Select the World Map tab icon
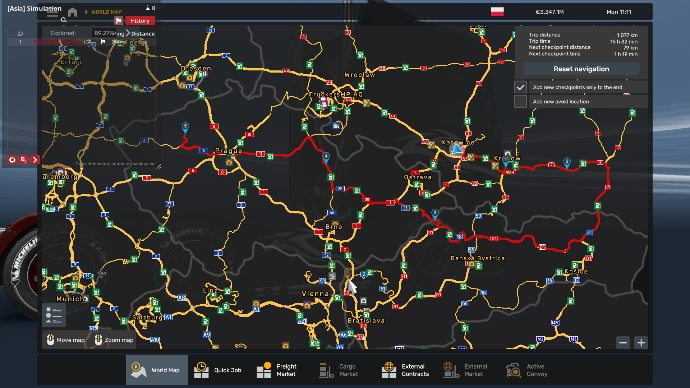Image resolution: width=690 pixels, height=388 pixels. click(x=139, y=370)
